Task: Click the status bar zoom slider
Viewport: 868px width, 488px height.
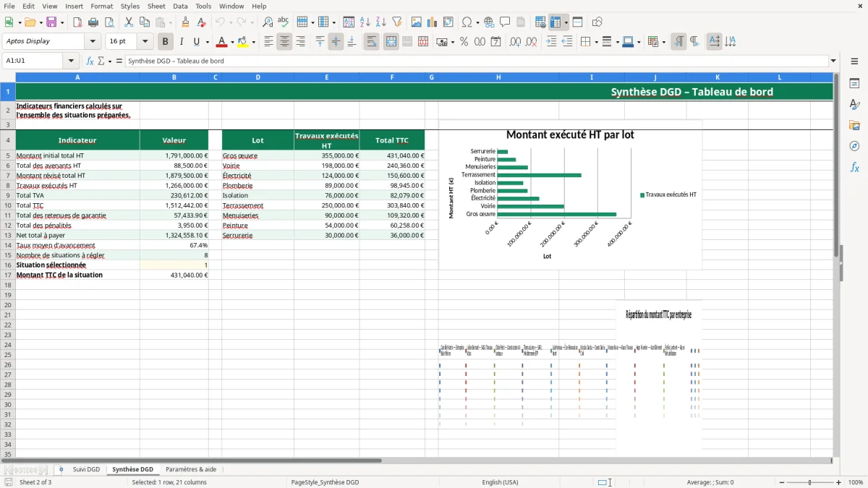Action: tap(810, 482)
